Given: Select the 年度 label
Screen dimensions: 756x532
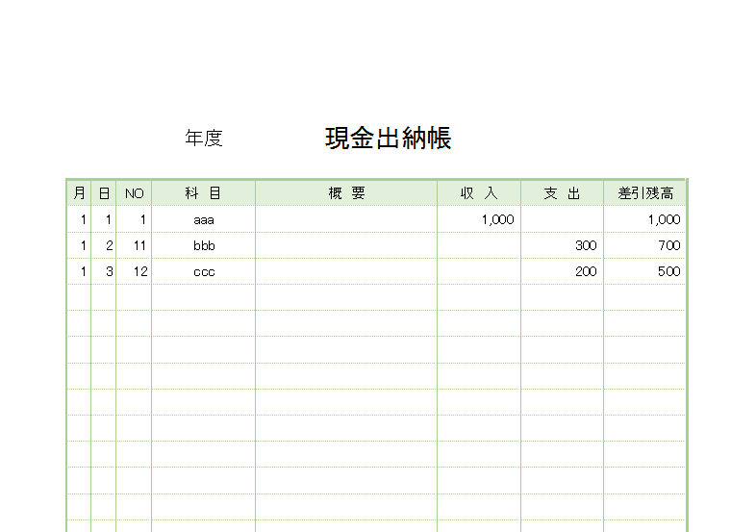Looking at the screenshot, I should coord(204,139).
